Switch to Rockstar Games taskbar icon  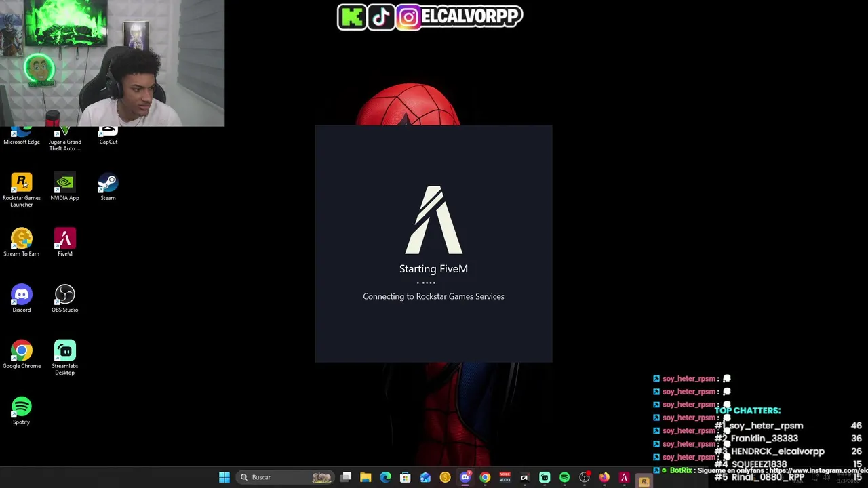[644, 481]
